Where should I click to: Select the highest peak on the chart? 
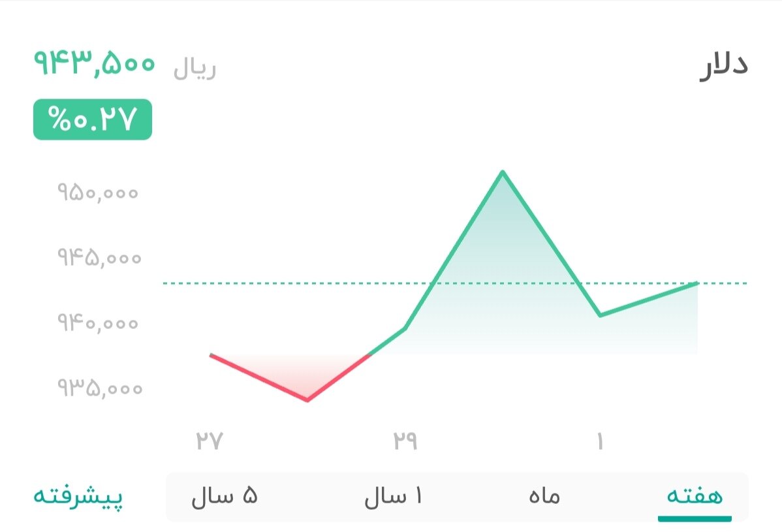point(503,172)
